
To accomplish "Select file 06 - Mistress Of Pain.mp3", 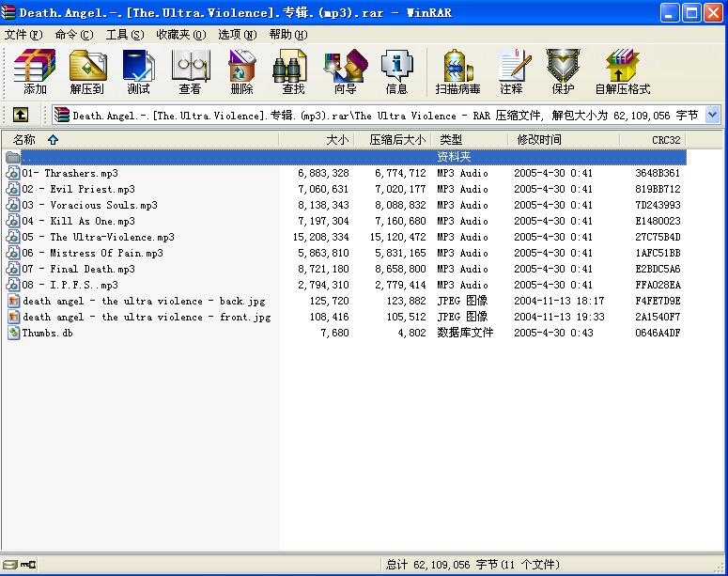I will tap(92, 253).
